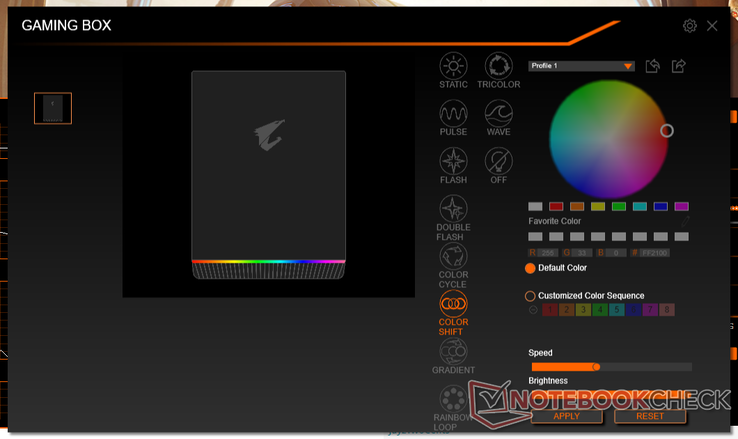Click the R value field
This screenshot has width=738, height=439.
pos(547,253)
